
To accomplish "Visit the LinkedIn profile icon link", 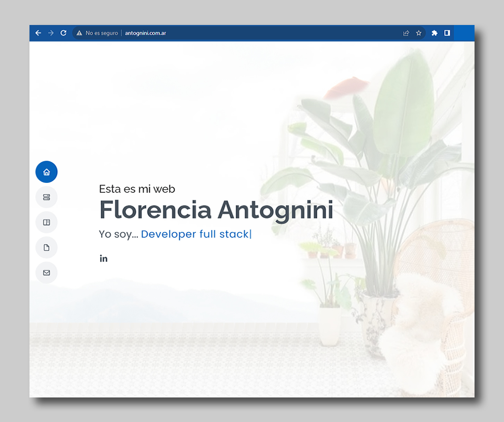I will [104, 259].
